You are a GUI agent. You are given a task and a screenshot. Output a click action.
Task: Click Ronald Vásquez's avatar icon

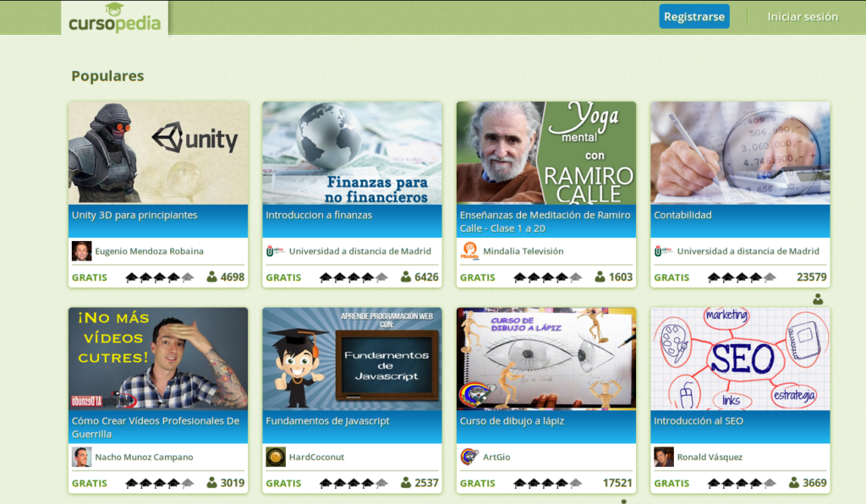[664, 457]
